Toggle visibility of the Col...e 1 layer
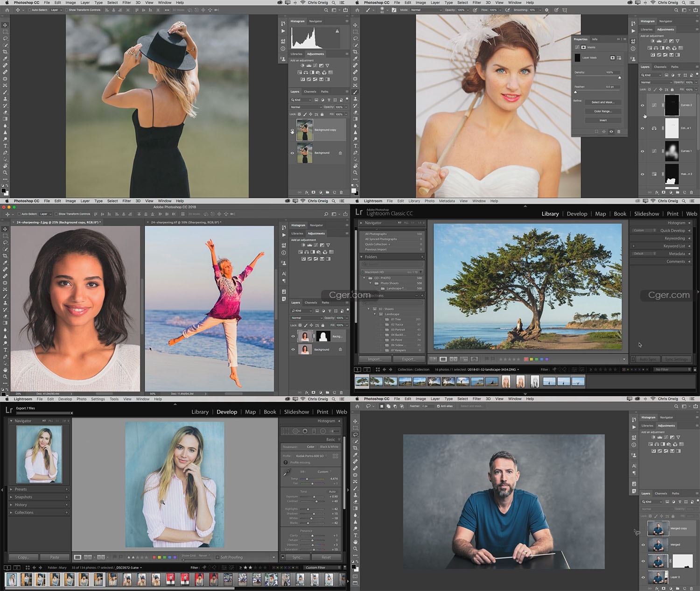Screen dimensions: 700x591 click(x=643, y=128)
